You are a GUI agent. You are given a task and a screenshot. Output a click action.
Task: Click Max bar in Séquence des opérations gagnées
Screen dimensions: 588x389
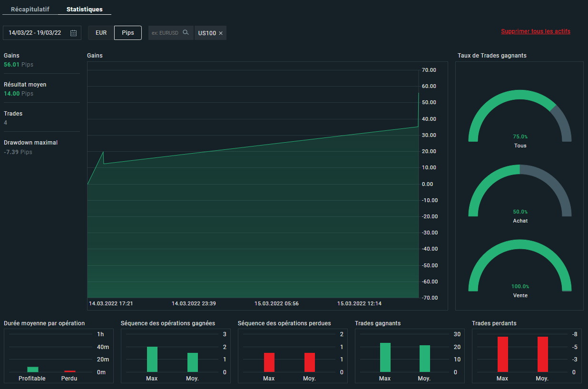(x=152, y=359)
